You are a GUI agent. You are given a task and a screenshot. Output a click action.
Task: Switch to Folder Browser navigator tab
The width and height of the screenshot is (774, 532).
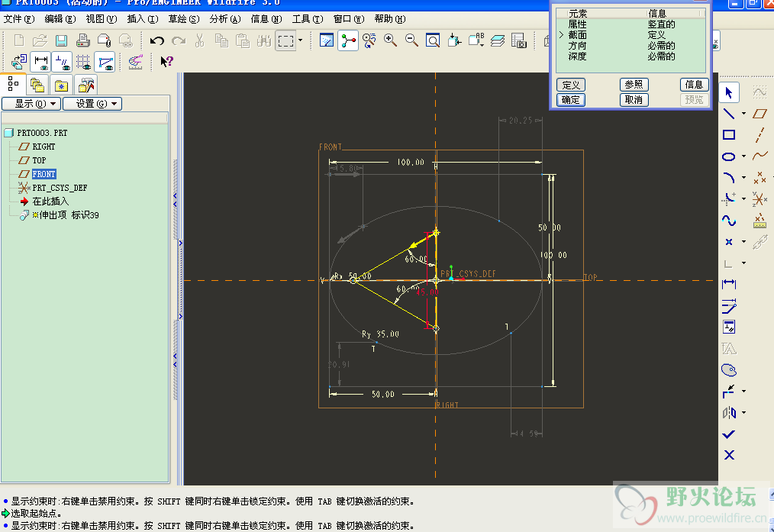[37, 85]
